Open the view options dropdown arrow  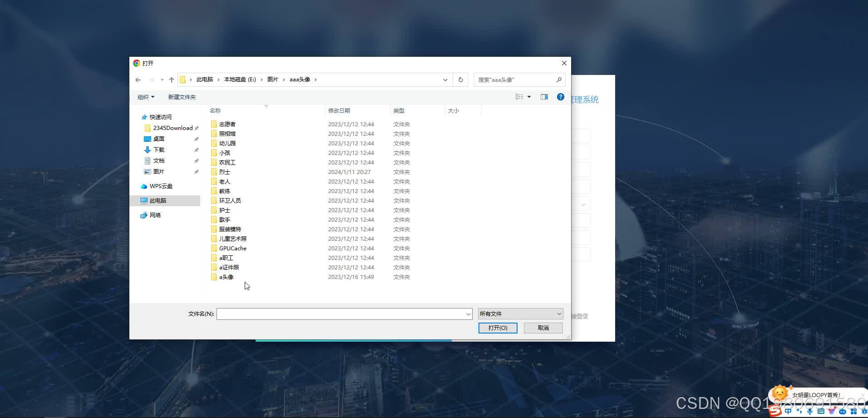point(528,96)
